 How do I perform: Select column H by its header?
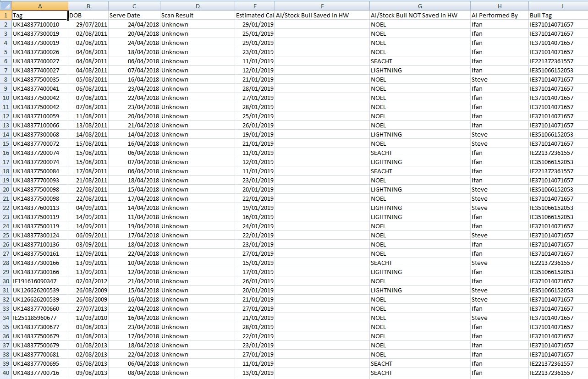[500, 6]
